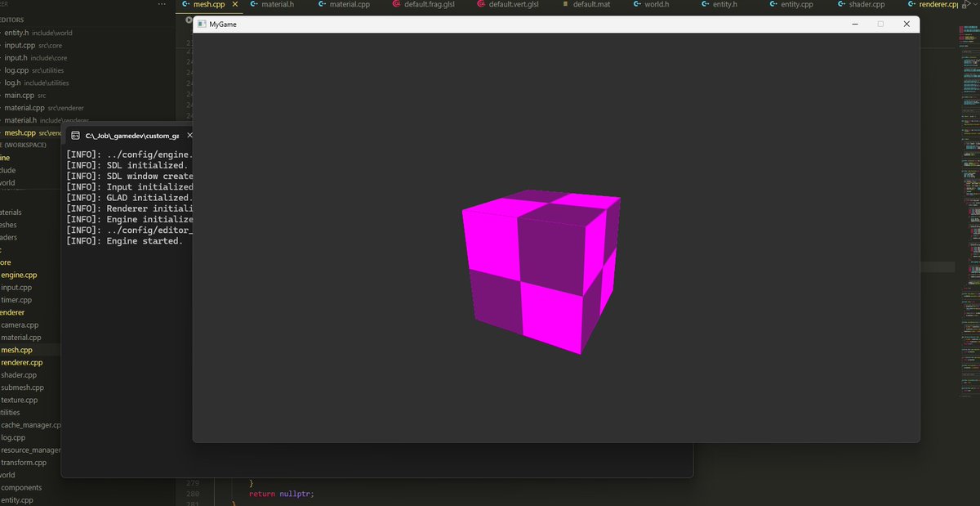Image resolution: width=980 pixels, height=506 pixels.
Task: Click the MyGame window app icon
Action: pos(201,25)
